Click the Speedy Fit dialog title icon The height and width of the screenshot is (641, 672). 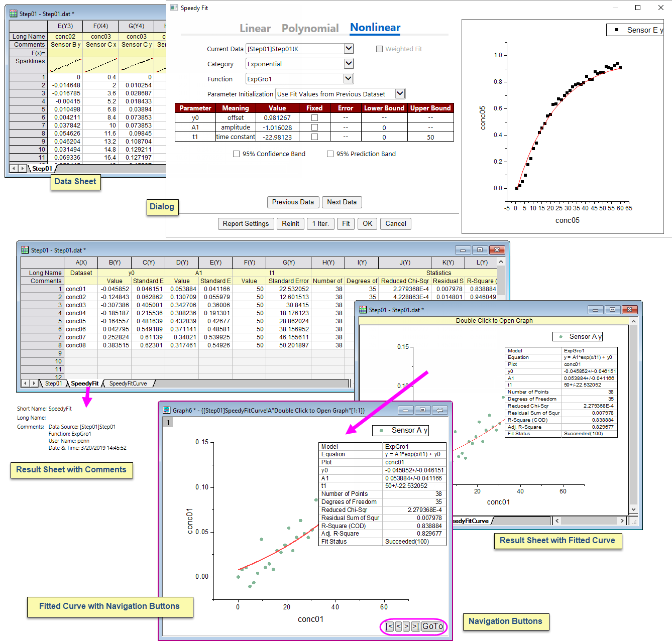tap(174, 8)
